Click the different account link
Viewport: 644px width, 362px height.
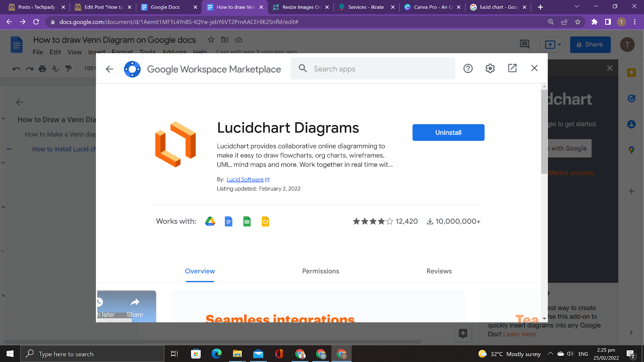[571, 173]
